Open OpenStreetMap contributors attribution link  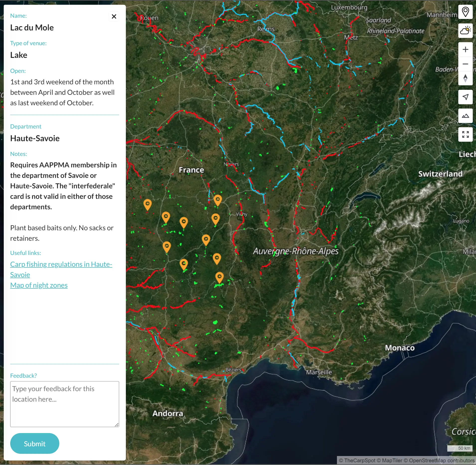439,461
